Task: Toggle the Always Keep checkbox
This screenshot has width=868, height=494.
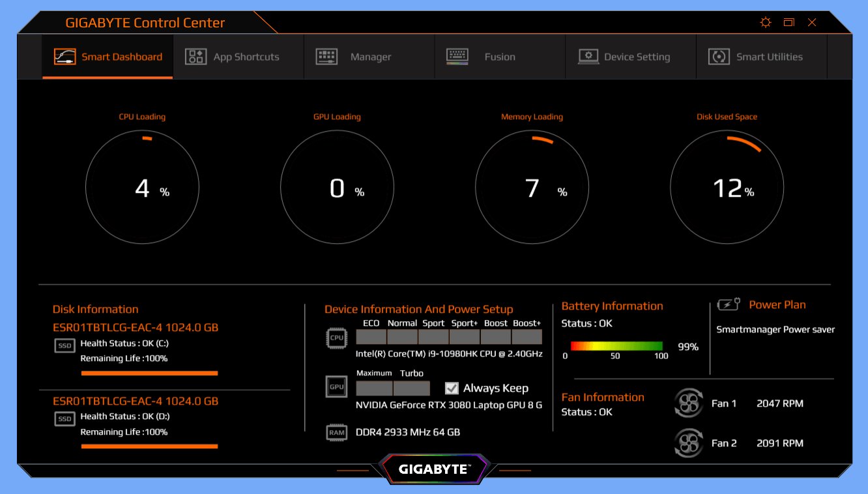Action: pos(452,388)
